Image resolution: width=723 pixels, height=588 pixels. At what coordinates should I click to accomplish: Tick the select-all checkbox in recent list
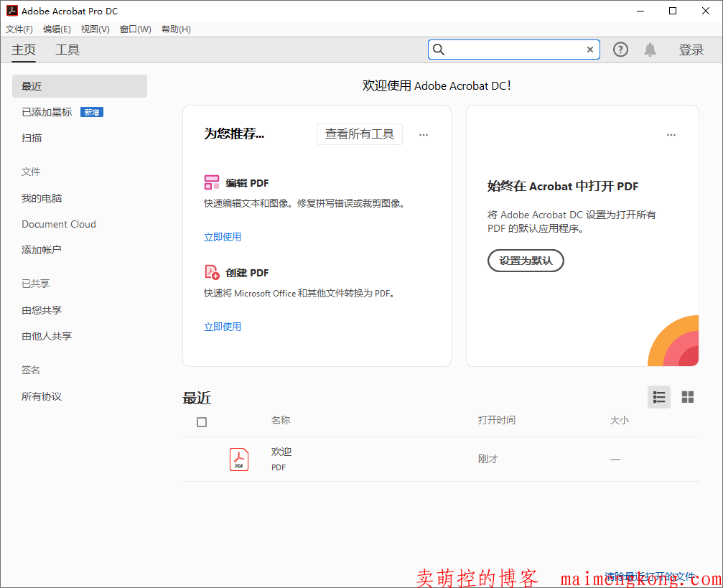point(202,422)
